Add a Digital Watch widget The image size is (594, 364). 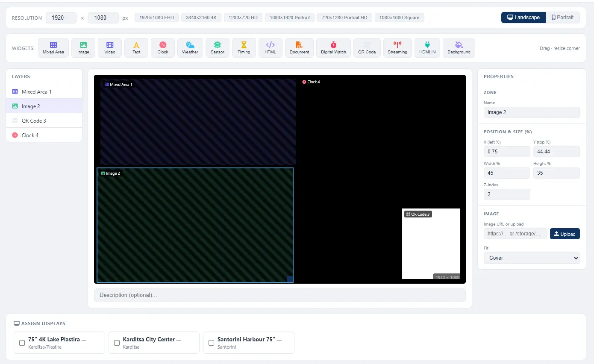point(333,47)
